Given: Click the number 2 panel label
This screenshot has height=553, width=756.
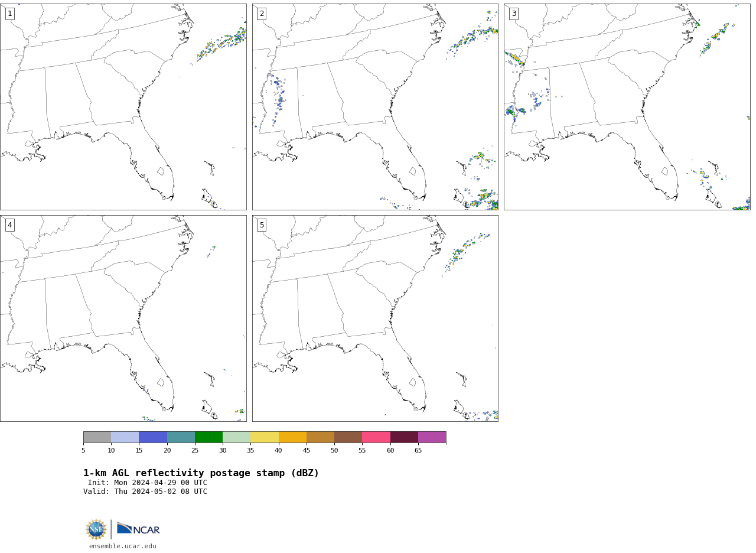Looking at the screenshot, I should 262,14.
